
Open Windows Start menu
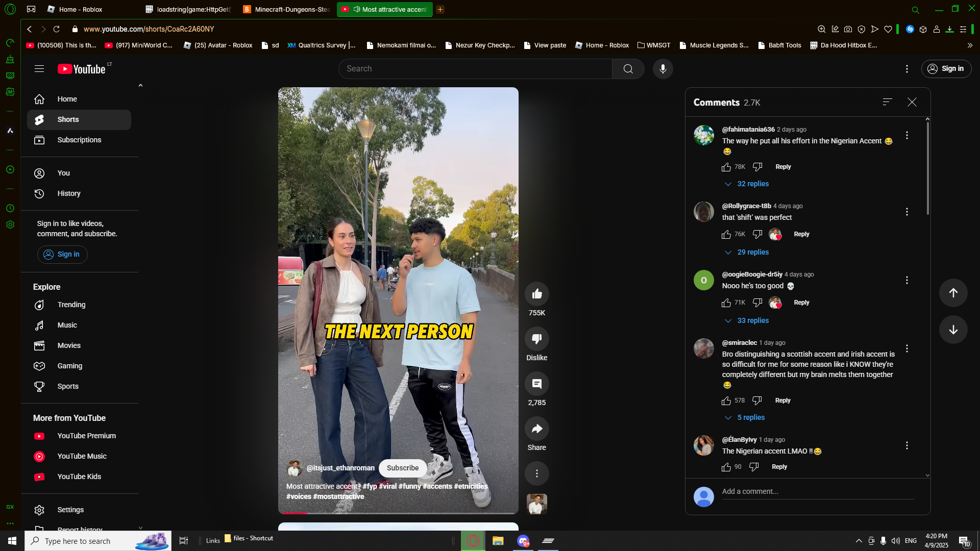point(12,541)
